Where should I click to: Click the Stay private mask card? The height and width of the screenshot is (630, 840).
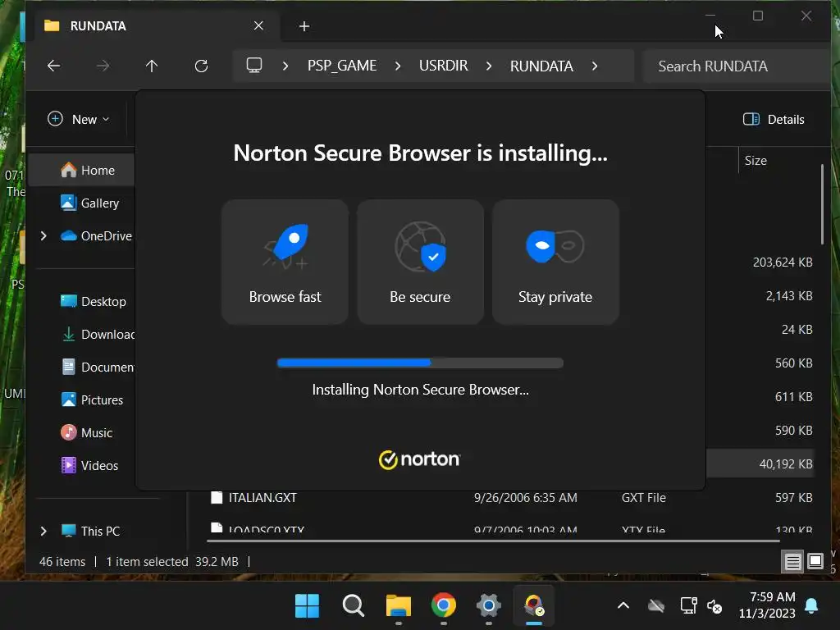pyautogui.click(x=555, y=262)
